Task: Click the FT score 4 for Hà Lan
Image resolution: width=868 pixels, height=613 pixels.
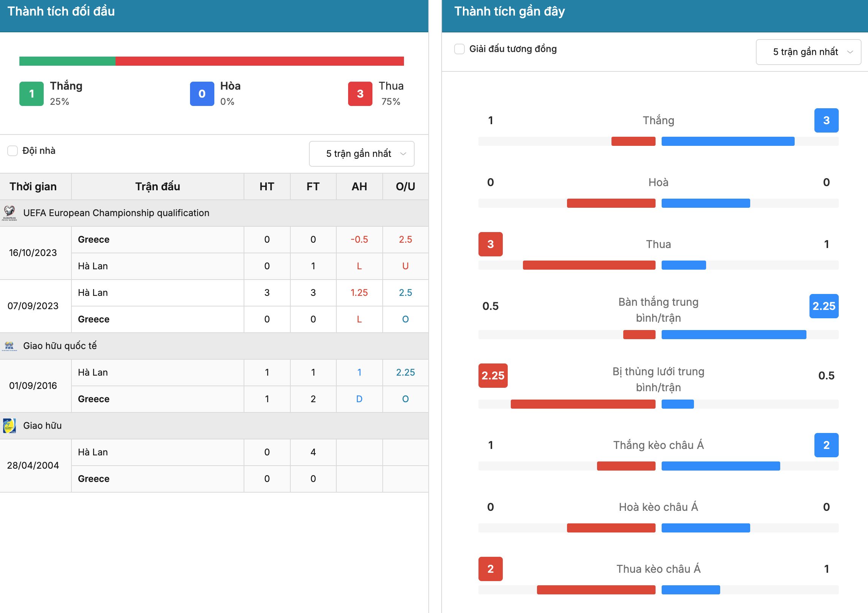Action: pos(313,452)
